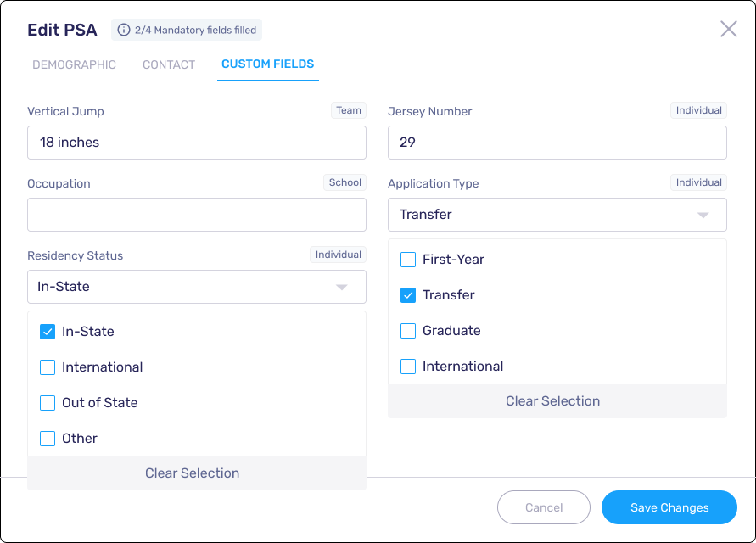Collapse the Residency Status dropdown arrow
The width and height of the screenshot is (756, 543).
[342, 288]
